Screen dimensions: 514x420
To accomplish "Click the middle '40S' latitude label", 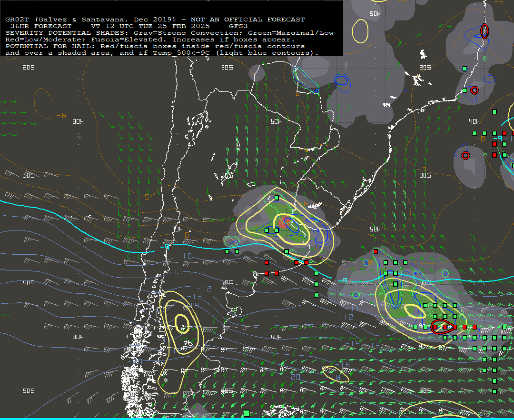I will [x=227, y=283].
